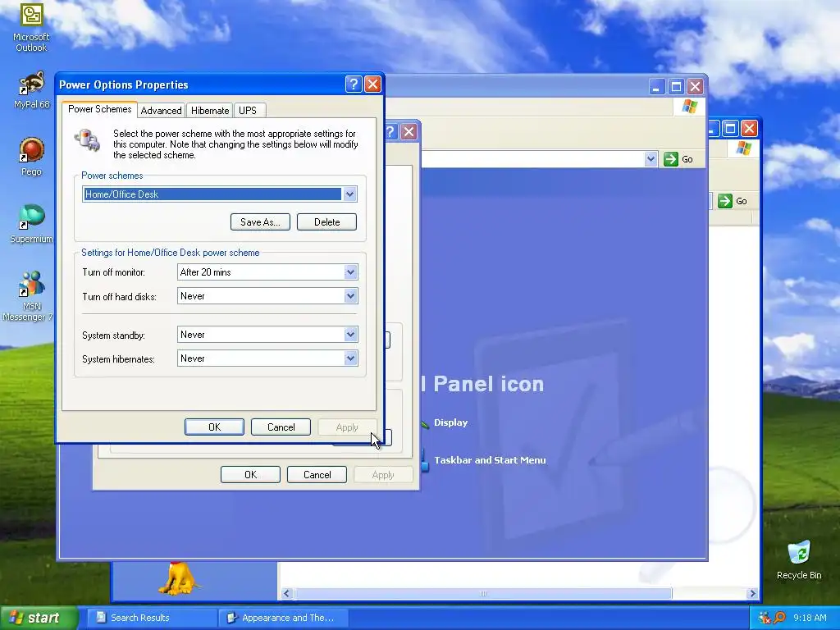Click the right scroll arrow in Search Results

click(x=752, y=594)
